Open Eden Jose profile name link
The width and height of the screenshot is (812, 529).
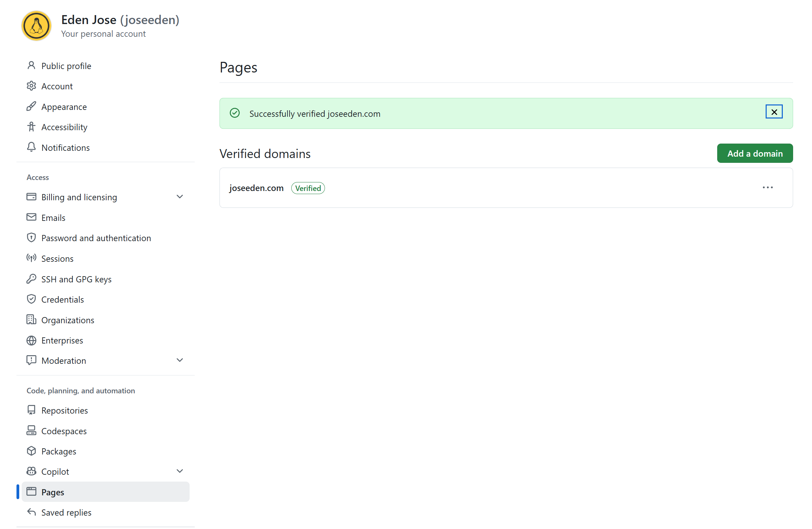coord(89,20)
